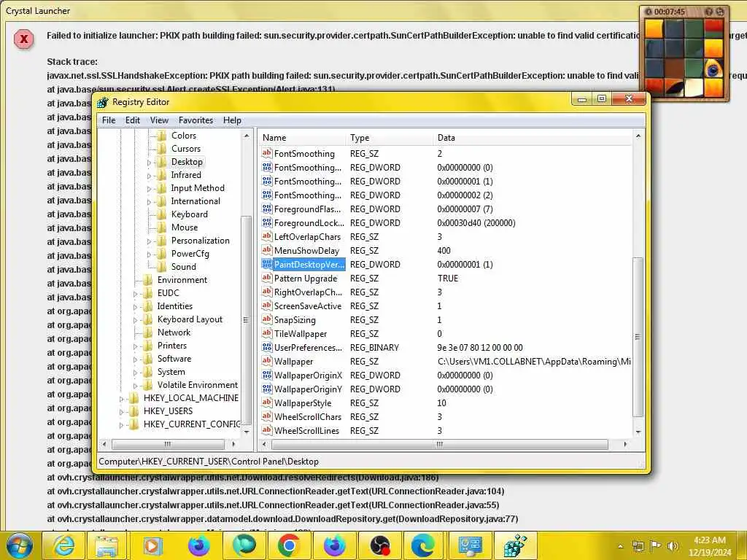Expand the Personalization key

tap(149, 241)
